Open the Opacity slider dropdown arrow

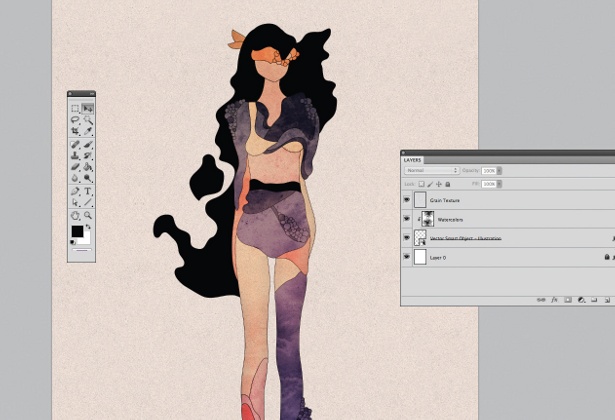pos(500,171)
